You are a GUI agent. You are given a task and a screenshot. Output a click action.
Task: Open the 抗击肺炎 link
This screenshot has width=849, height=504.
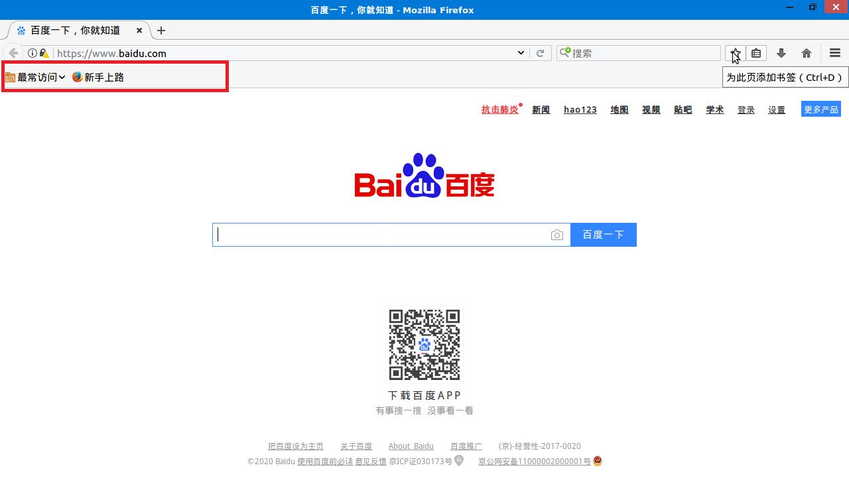pyautogui.click(x=500, y=110)
